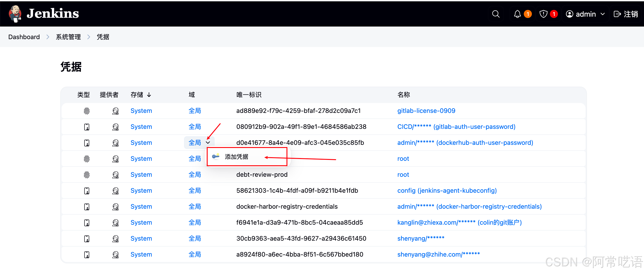This screenshot has width=644, height=273.
Task: Open the search magnifier icon
Action: [x=496, y=14]
